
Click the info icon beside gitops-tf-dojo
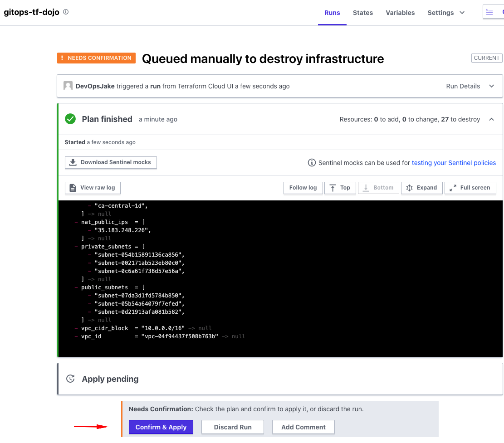pyautogui.click(x=66, y=12)
